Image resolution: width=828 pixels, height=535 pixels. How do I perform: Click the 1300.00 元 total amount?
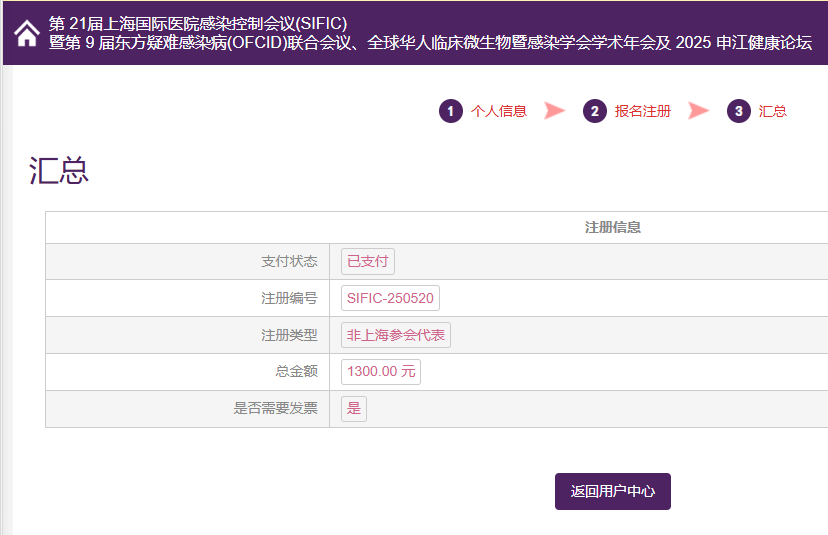tap(380, 372)
